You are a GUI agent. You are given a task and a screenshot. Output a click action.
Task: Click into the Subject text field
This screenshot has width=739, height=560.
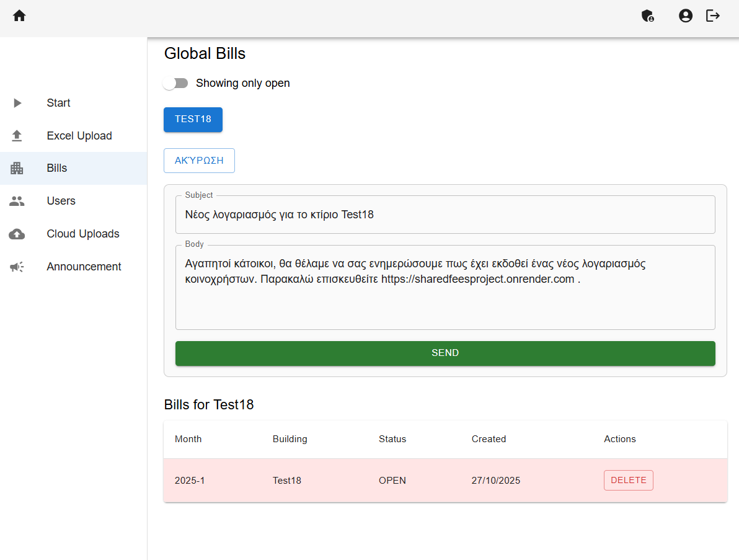(445, 215)
